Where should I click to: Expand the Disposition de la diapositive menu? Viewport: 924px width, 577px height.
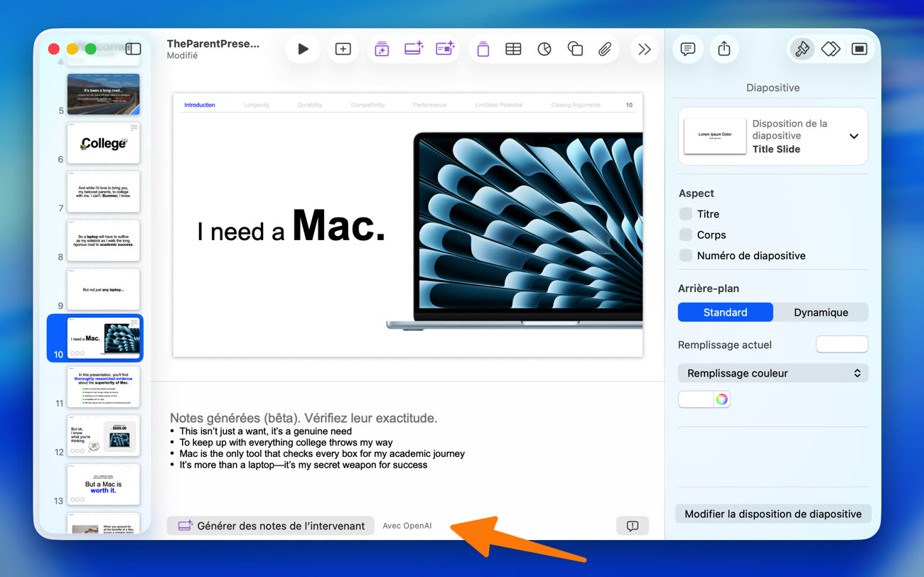tap(854, 136)
